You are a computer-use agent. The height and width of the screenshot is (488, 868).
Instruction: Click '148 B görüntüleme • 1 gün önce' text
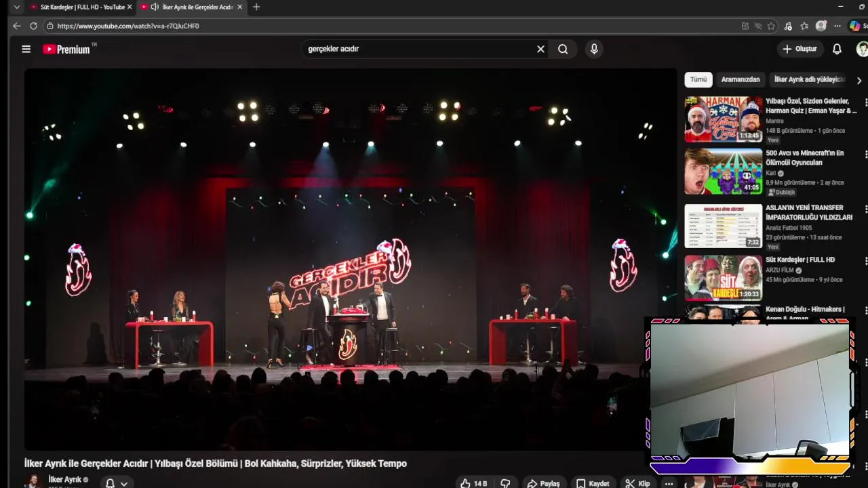click(x=806, y=131)
